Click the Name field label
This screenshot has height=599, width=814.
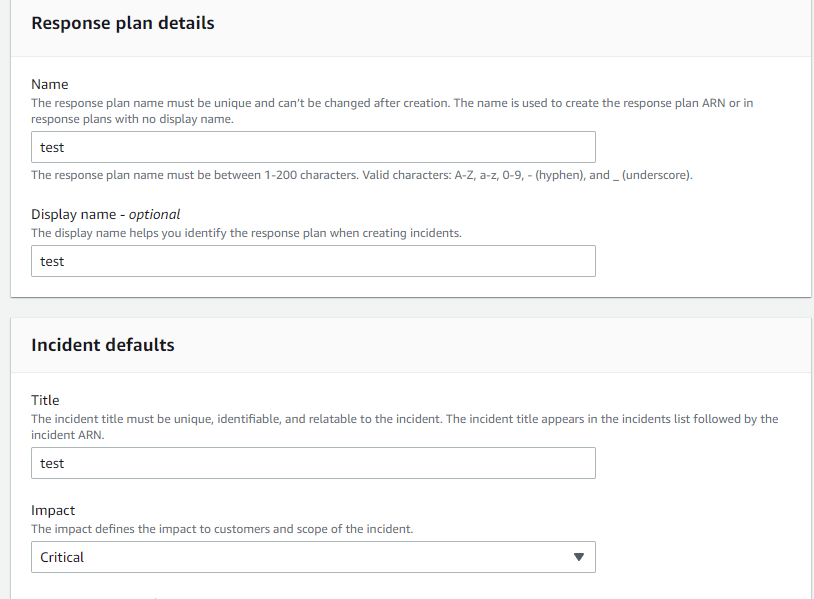49,84
